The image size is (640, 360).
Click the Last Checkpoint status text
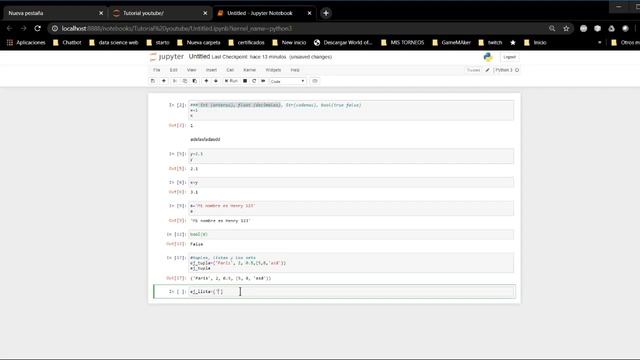pyautogui.click(x=249, y=57)
